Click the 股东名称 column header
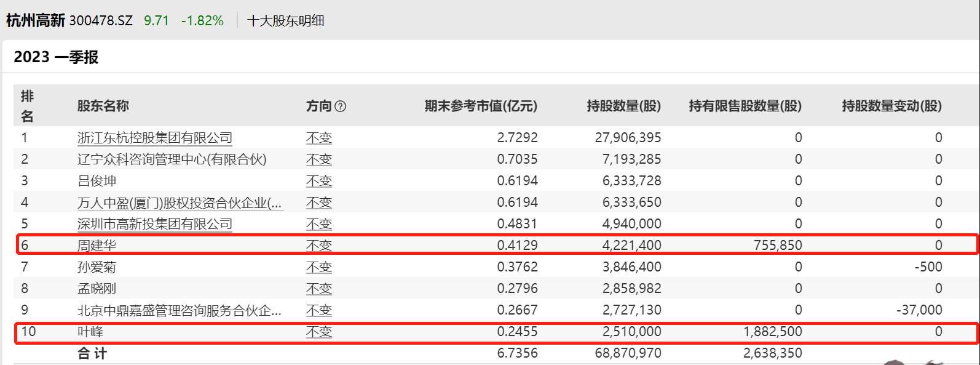 pyautogui.click(x=103, y=106)
